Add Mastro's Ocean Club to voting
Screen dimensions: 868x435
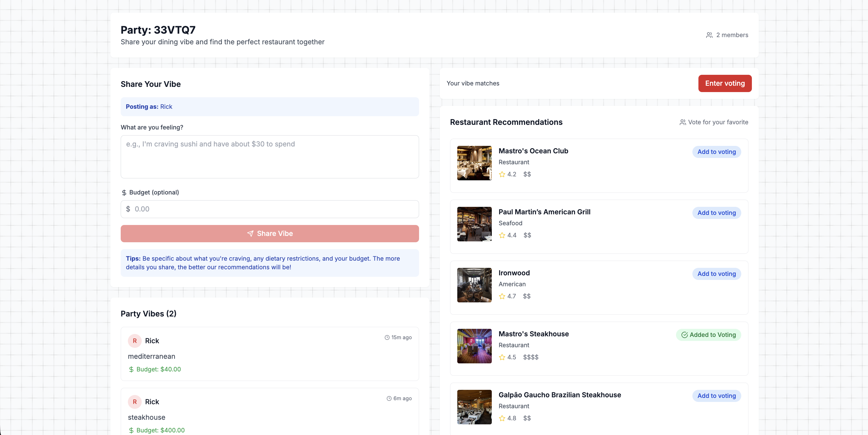pyautogui.click(x=716, y=152)
